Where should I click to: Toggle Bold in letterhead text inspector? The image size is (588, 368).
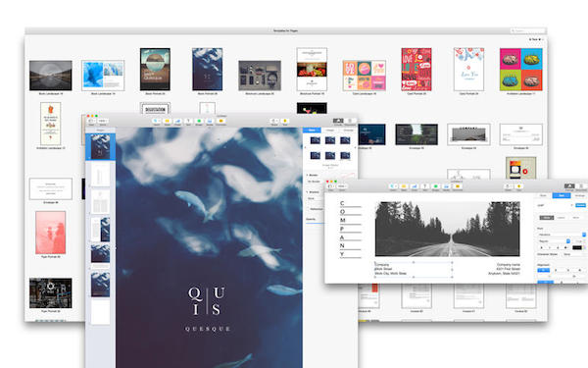(x=542, y=247)
